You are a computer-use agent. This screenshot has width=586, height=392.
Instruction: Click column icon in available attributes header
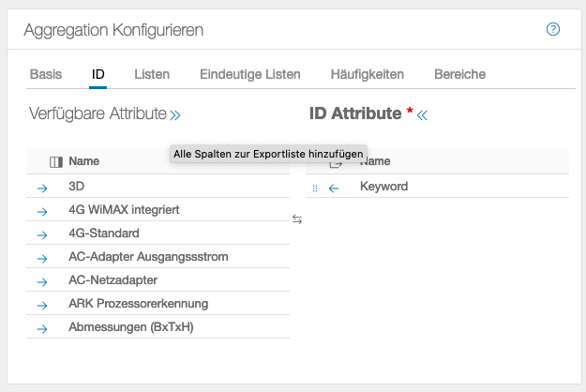(55, 161)
